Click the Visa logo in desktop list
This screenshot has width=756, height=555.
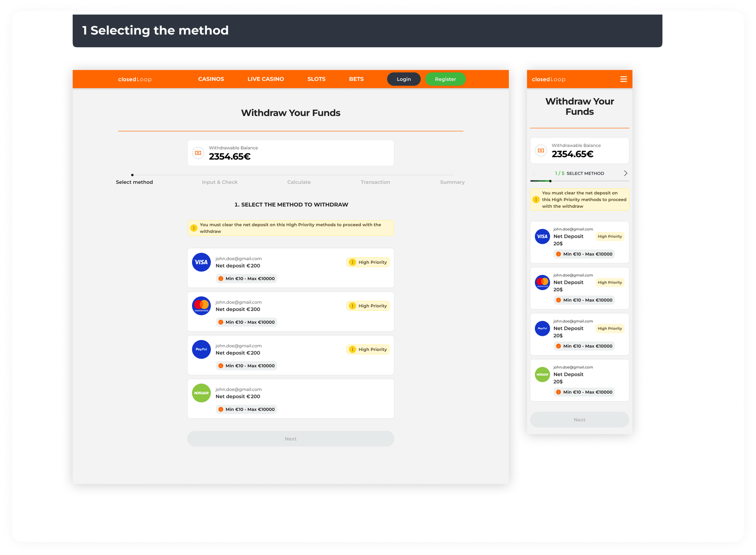201,262
